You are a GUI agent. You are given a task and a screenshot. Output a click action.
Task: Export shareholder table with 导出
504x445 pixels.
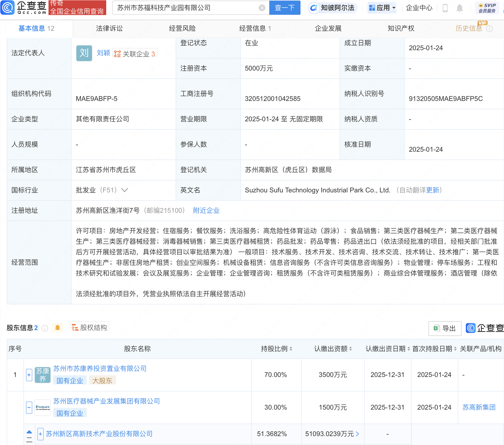pos(445,328)
